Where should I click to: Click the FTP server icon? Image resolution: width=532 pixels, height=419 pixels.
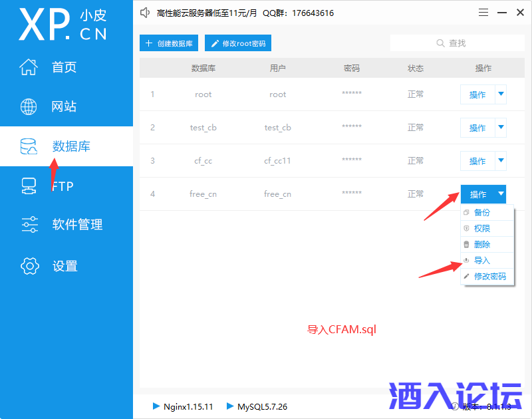29,186
